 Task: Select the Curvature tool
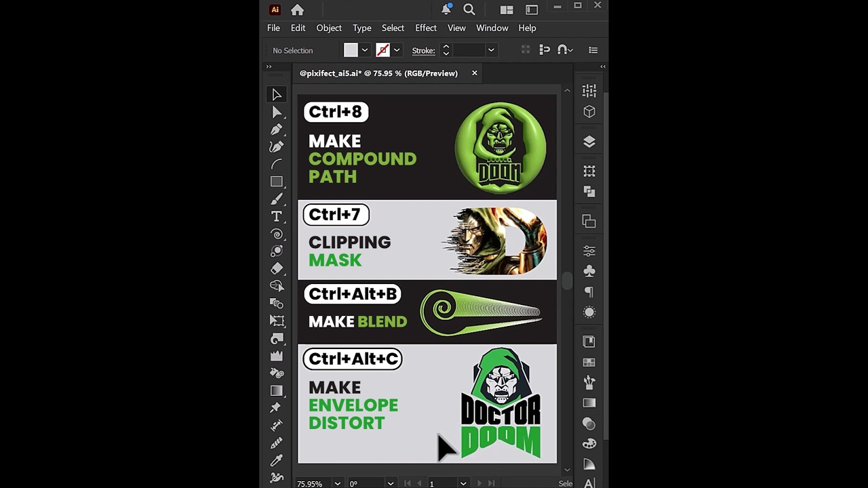pos(277,146)
